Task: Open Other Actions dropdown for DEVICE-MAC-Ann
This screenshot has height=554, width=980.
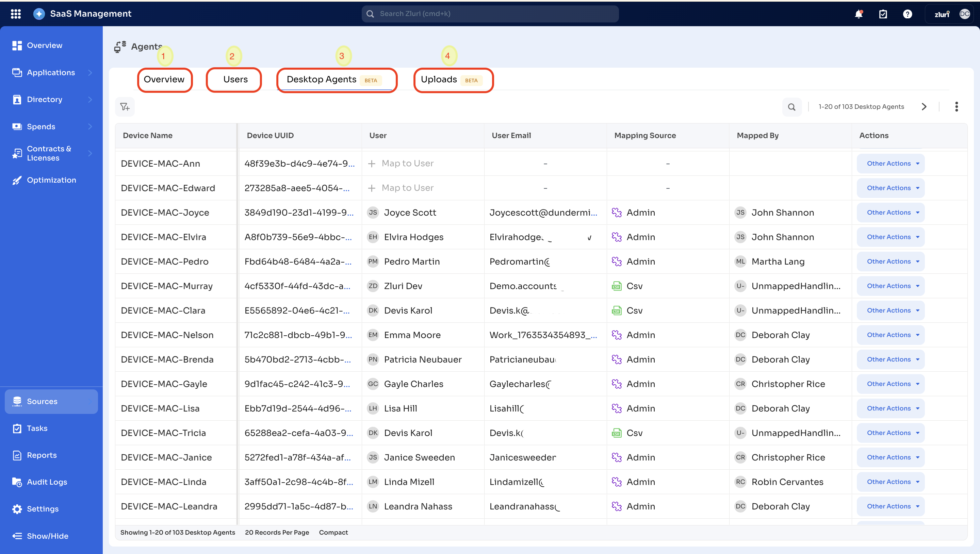Action: pos(891,163)
